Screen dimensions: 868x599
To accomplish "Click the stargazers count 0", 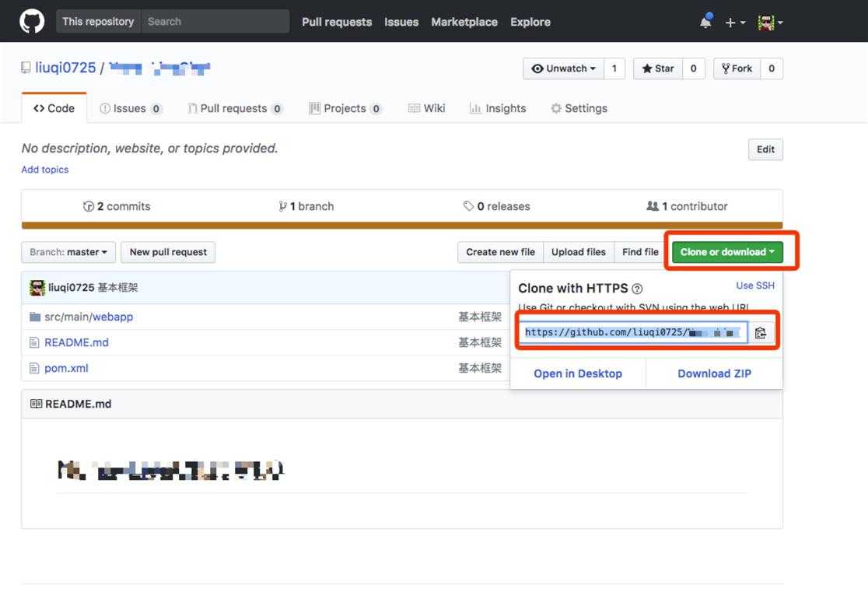I will pos(694,68).
